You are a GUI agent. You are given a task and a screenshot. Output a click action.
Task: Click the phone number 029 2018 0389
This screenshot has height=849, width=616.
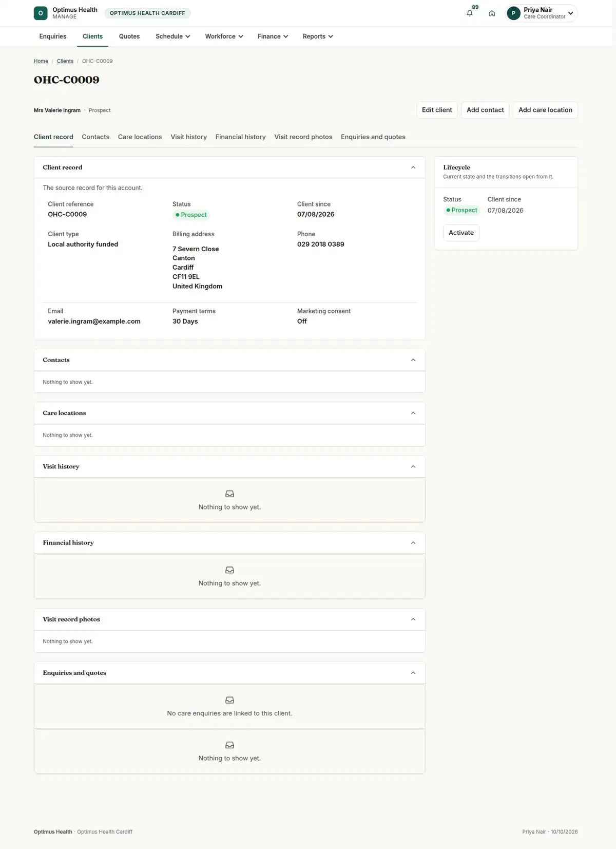coord(321,244)
